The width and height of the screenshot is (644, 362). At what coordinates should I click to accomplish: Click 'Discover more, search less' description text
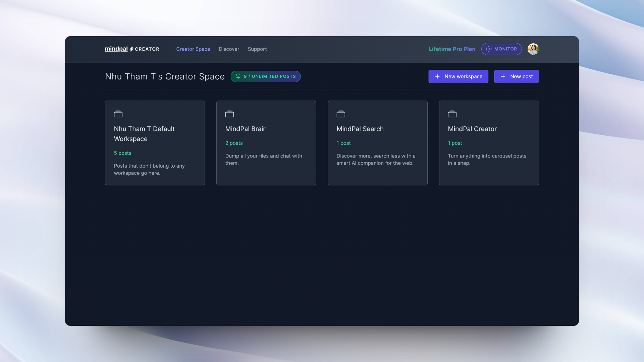point(376,159)
